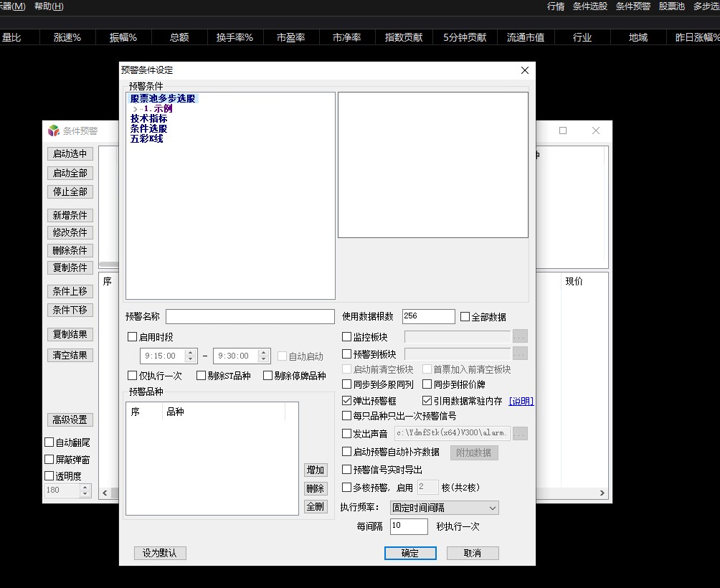The width and height of the screenshot is (720, 588).
Task: Click 新增条件 button
Action: (x=70, y=215)
